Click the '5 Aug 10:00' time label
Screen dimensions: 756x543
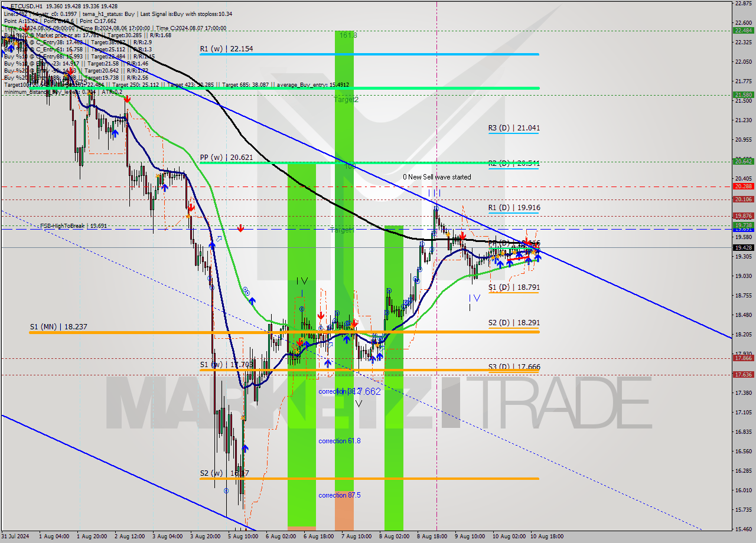click(242, 537)
